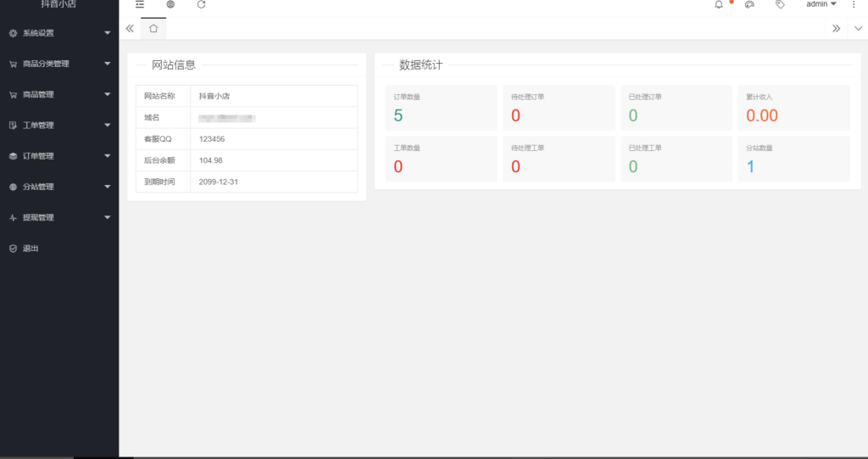Click the theme palette icon

click(749, 4)
